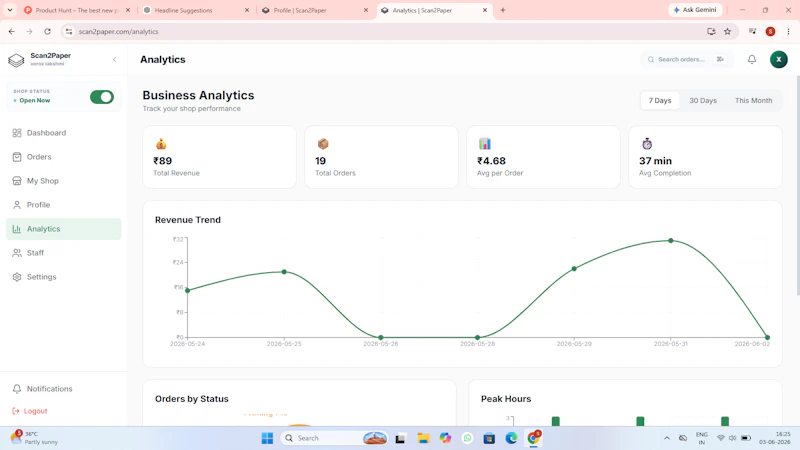Open WhatsApp from the taskbar
Screen dimensions: 800x450
click(467, 438)
